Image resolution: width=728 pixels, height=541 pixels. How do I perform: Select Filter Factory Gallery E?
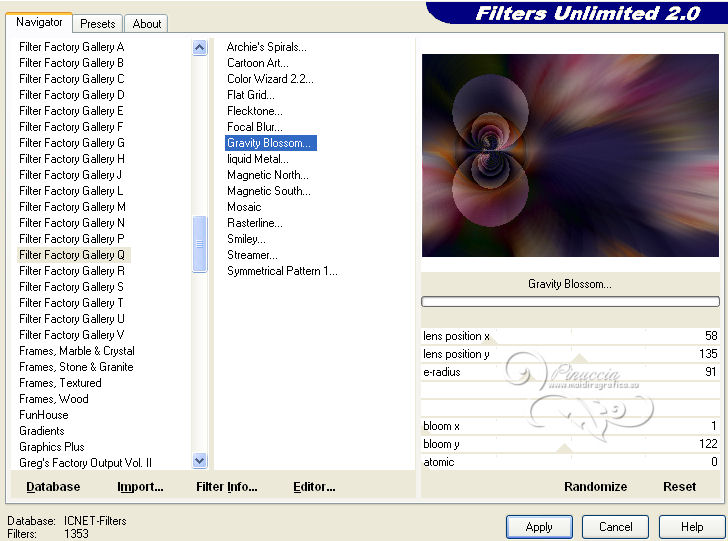(x=71, y=111)
